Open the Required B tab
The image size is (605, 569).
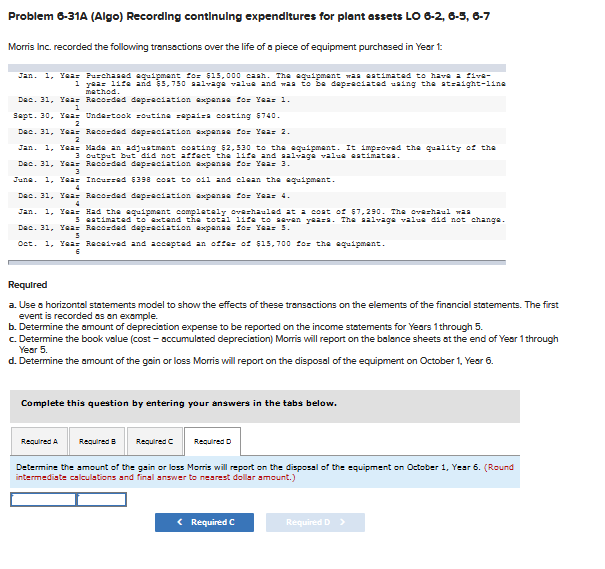(97, 441)
